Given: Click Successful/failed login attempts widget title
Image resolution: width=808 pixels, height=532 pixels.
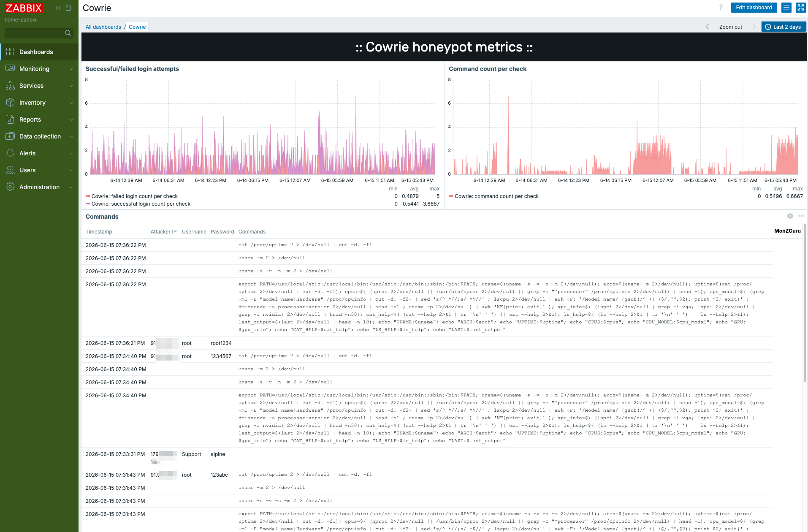Looking at the screenshot, I should pos(132,69).
